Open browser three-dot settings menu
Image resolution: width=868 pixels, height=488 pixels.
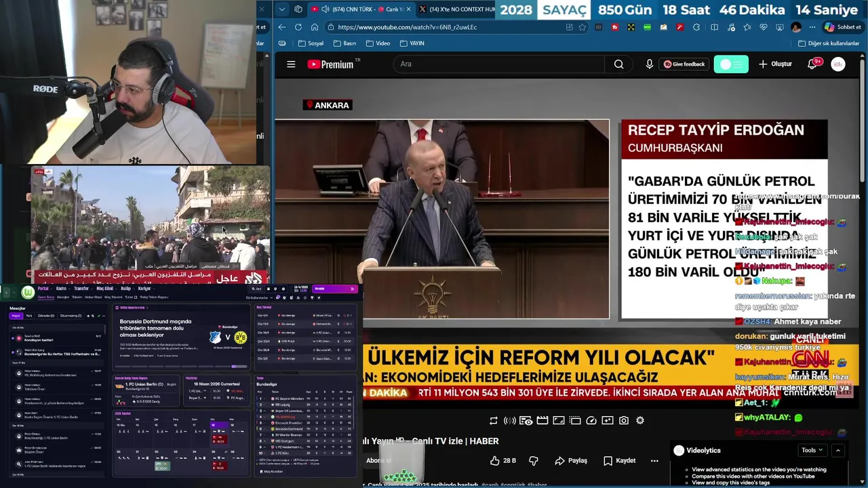[x=812, y=27]
